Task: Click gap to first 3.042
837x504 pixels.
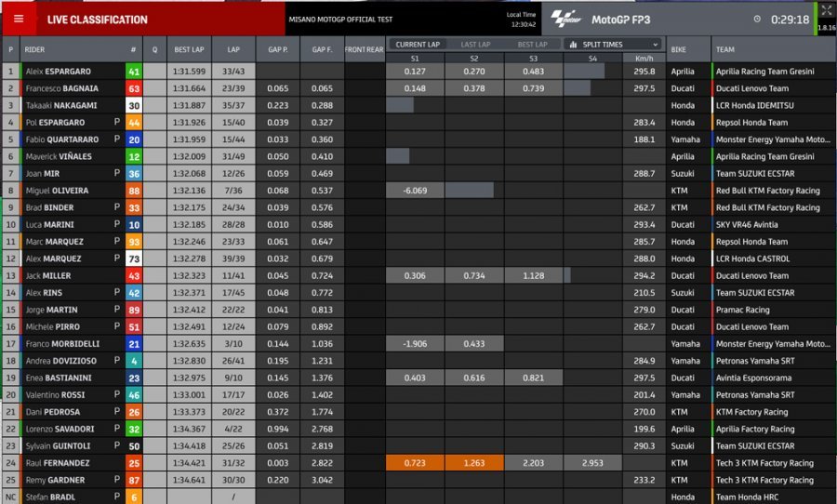Action: 322,480
